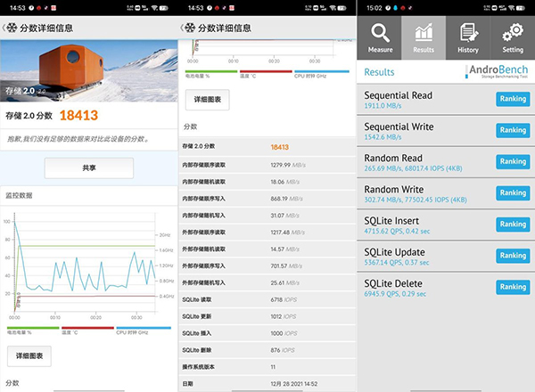The height and width of the screenshot is (392, 535).
Task: Open Ranking for Random Write
Action: (x=513, y=192)
